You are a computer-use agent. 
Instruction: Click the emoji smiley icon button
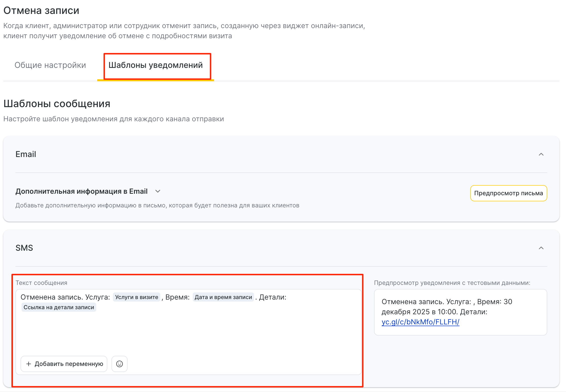coord(119,364)
